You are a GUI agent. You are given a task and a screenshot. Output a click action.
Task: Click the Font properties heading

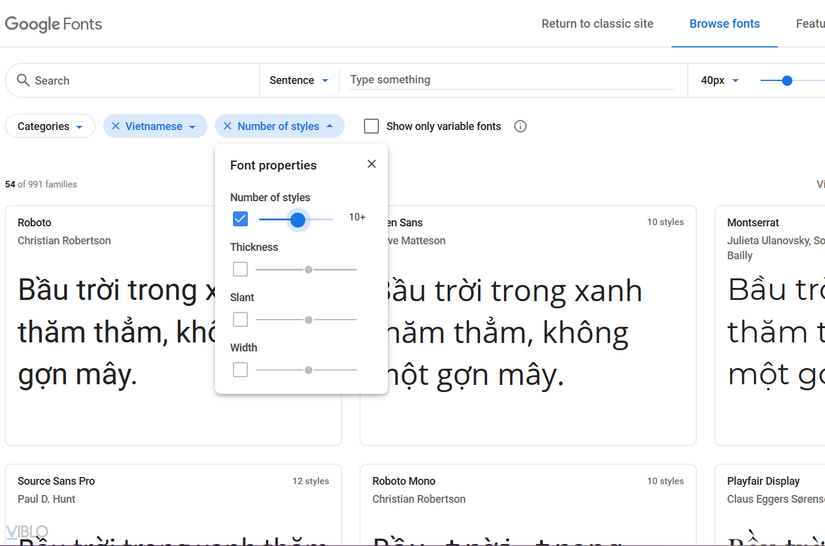273,165
